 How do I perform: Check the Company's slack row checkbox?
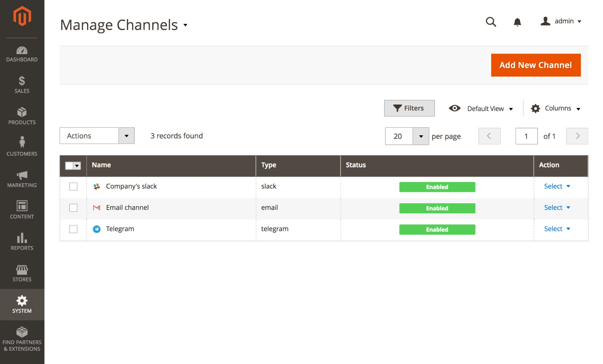(73, 186)
